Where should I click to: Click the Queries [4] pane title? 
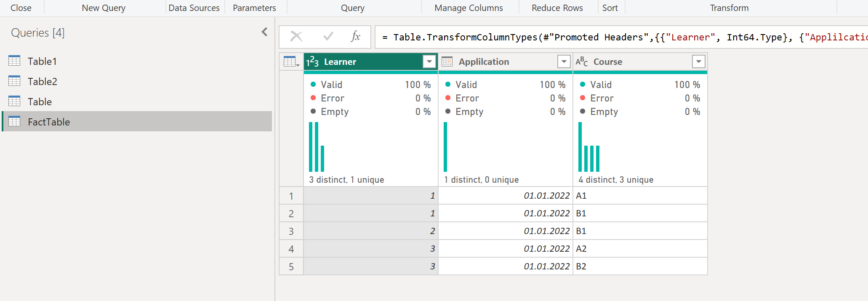[38, 32]
